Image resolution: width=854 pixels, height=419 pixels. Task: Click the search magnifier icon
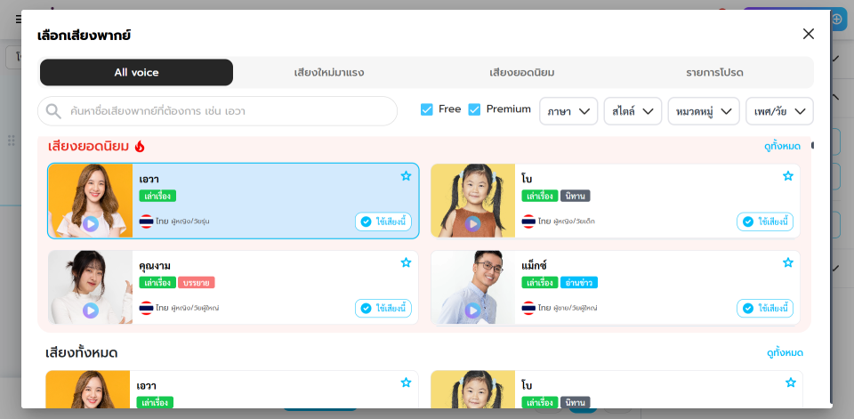pyautogui.click(x=53, y=111)
